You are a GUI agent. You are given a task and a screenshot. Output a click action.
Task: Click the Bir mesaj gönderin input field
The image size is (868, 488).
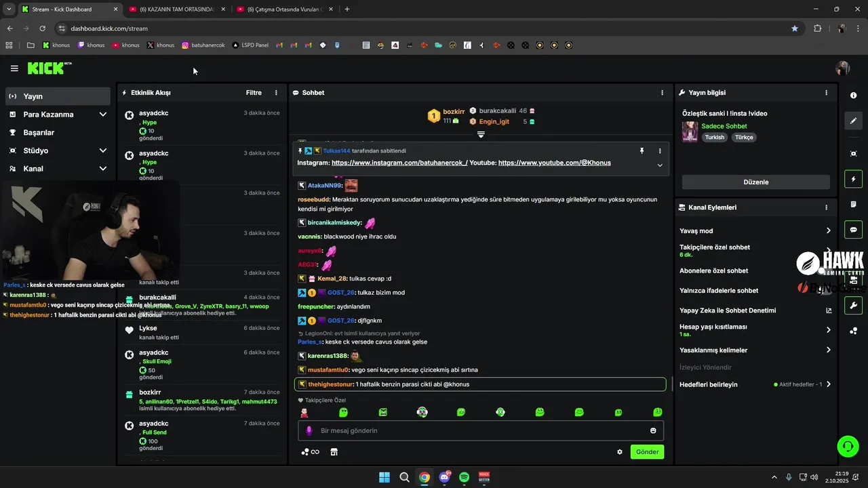[481, 430]
